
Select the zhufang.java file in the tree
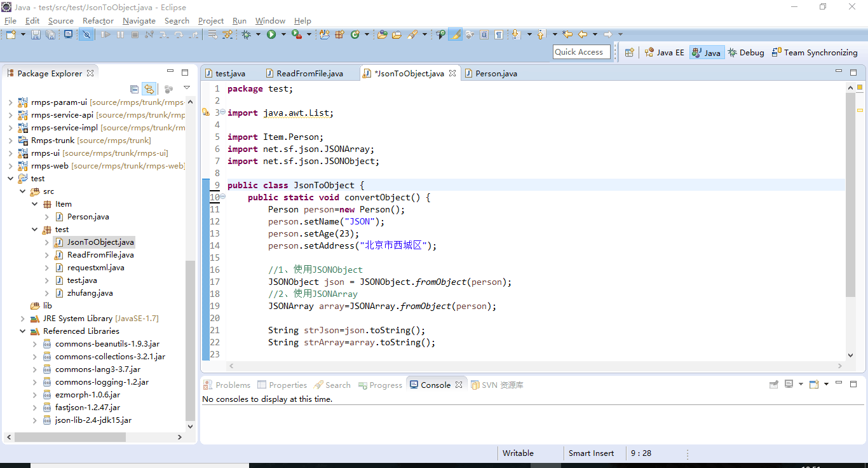click(x=89, y=292)
